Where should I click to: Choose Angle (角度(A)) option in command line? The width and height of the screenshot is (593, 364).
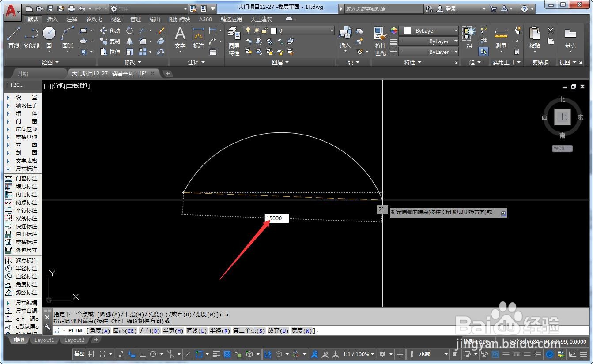click(100, 330)
